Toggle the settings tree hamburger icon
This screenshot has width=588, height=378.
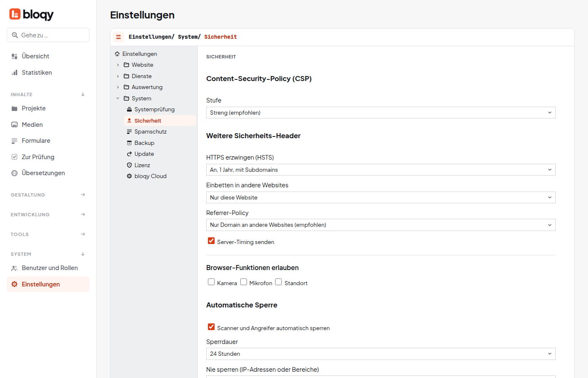click(118, 37)
